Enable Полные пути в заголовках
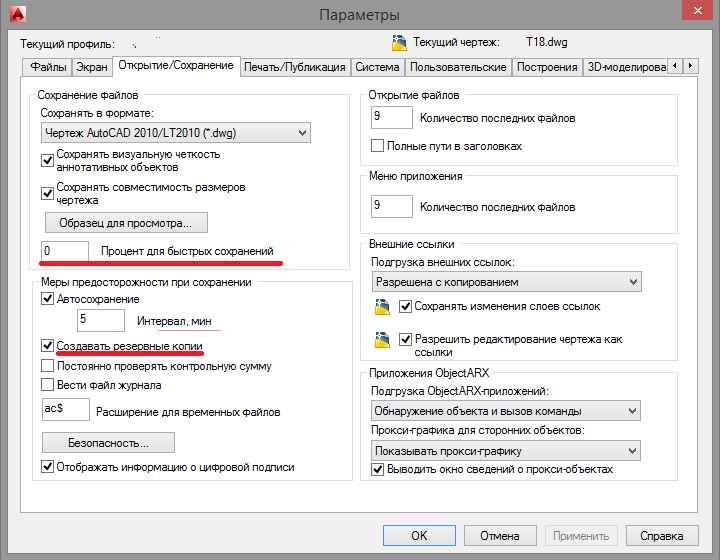Image resolution: width=720 pixels, height=560 pixels. [377, 146]
